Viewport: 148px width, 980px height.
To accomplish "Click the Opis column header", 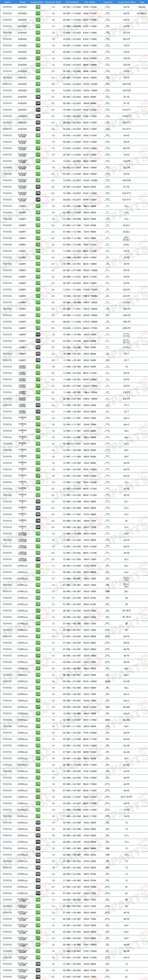I will (x=142, y=2).
